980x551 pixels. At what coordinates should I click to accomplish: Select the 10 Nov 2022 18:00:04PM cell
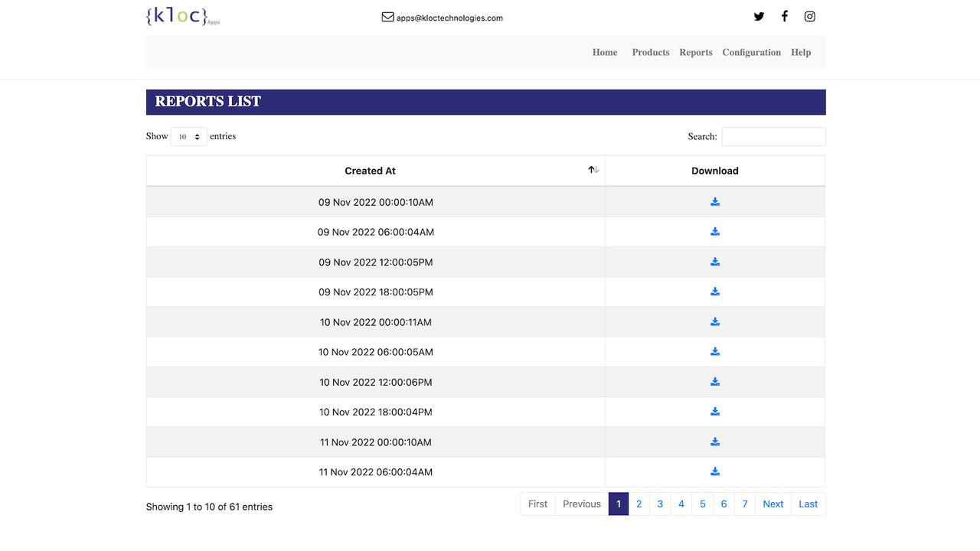pyautogui.click(x=376, y=412)
